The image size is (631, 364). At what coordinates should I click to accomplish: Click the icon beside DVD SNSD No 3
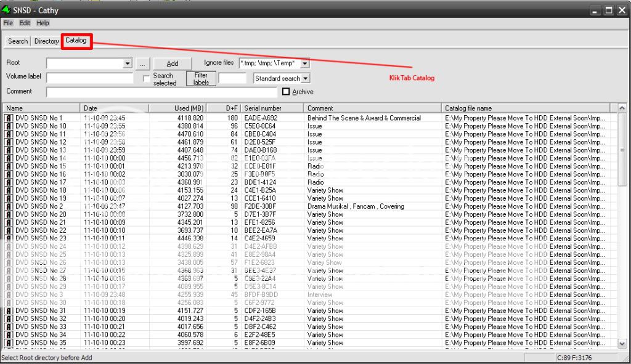point(9,295)
